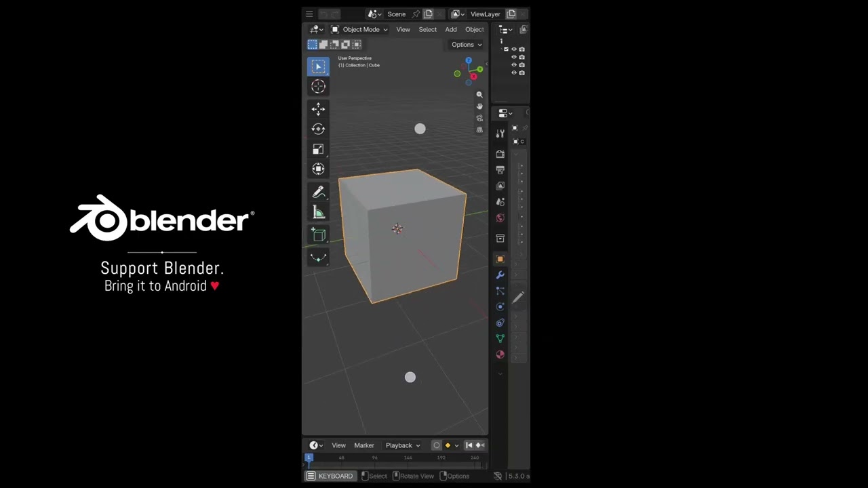Open the Playback dropdown
Viewport: 868px width, 488px height.
point(403,445)
